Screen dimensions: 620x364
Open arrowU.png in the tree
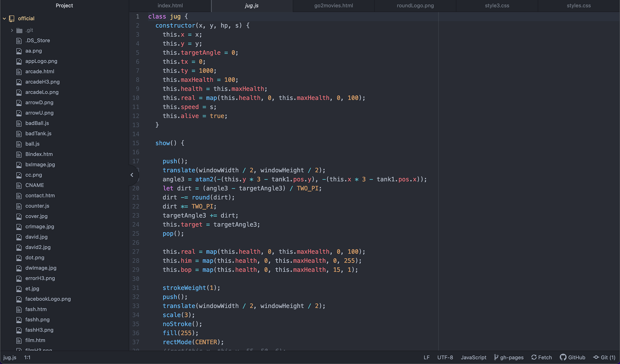click(39, 113)
